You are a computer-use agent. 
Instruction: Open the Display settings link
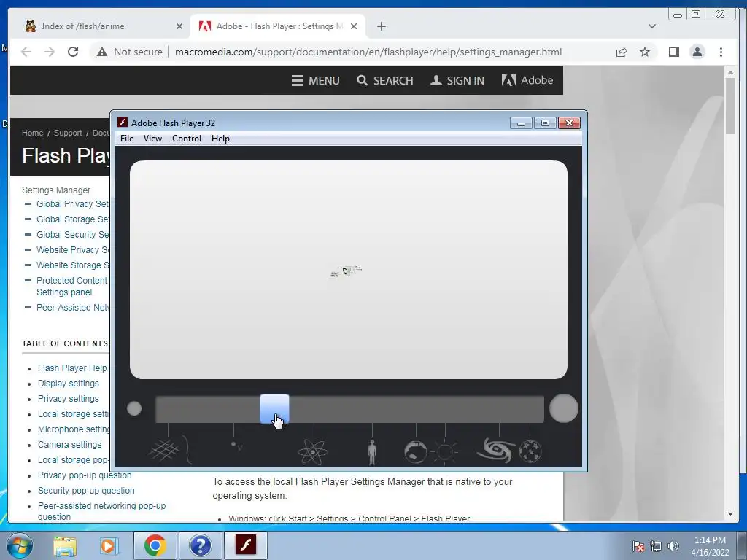tap(69, 384)
